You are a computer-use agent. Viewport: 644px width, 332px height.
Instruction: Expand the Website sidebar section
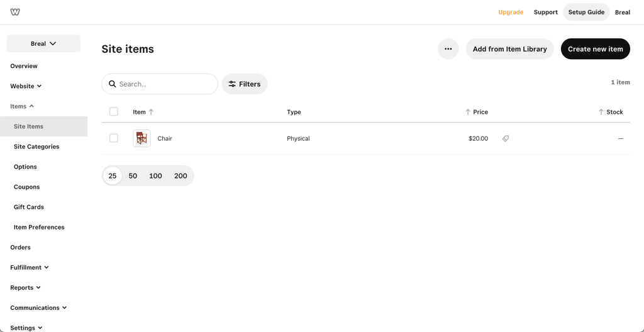point(26,86)
